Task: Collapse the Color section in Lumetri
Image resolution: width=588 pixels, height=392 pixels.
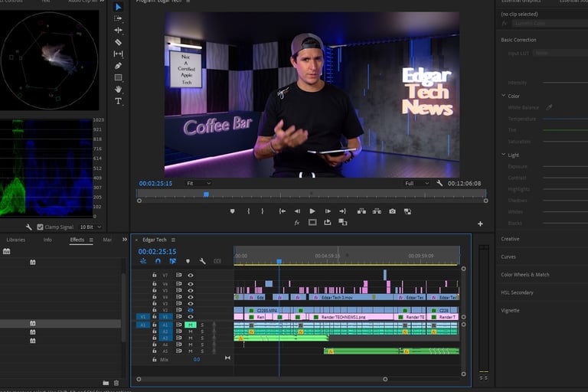Action: 504,96
